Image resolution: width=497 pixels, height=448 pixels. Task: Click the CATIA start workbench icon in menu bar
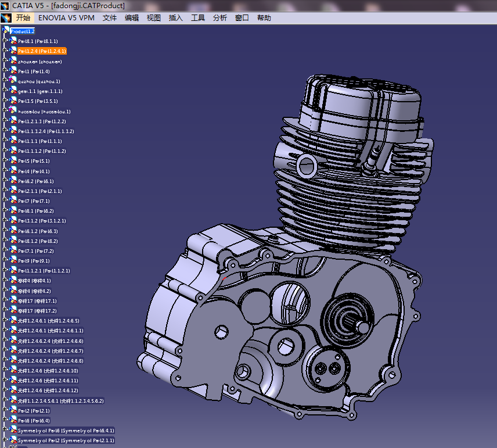[6, 18]
